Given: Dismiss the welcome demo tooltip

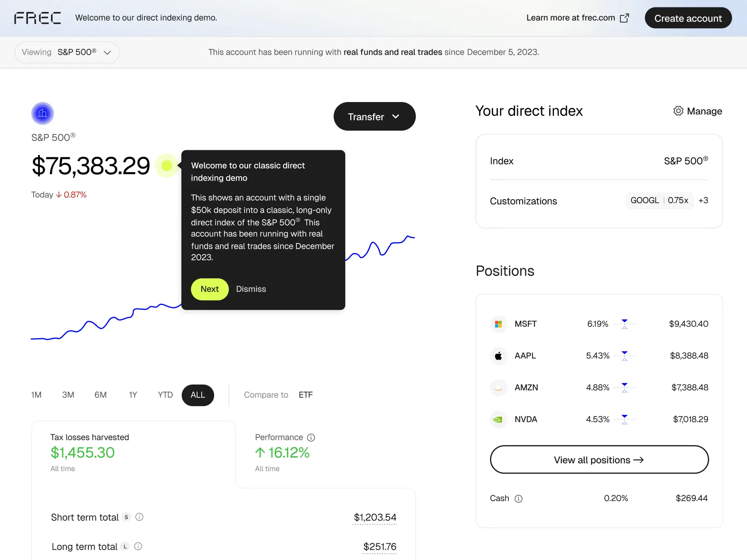Looking at the screenshot, I should point(251,289).
